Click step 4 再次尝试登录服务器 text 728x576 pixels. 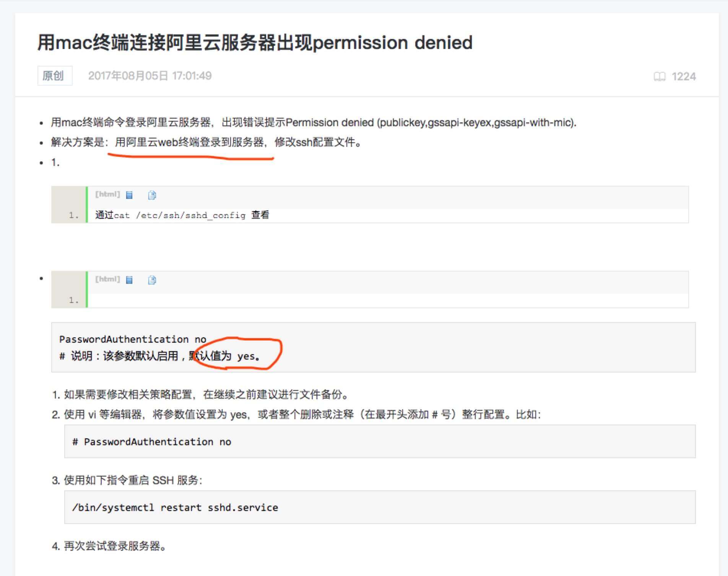pos(115,546)
